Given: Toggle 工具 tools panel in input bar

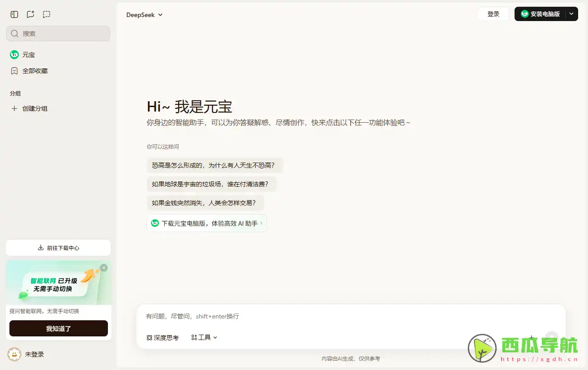Looking at the screenshot, I should [x=201, y=337].
